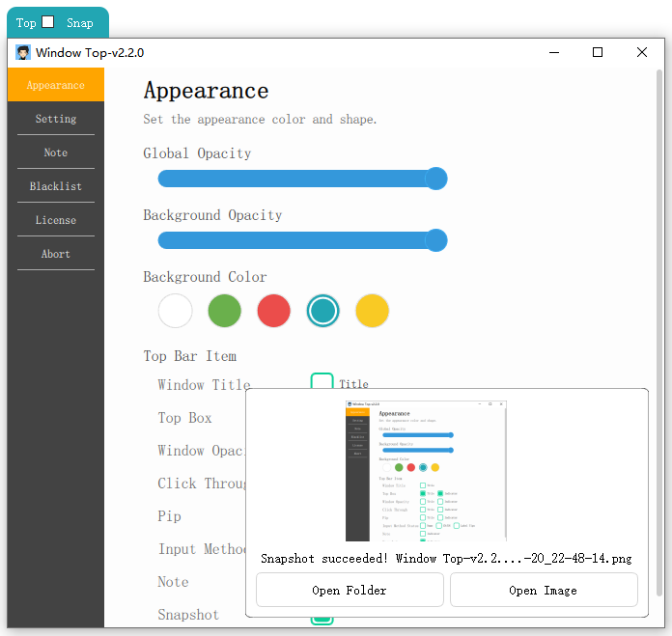Screen dimensions: 672x636
Task: Click the Open Image button
Action: (x=544, y=591)
